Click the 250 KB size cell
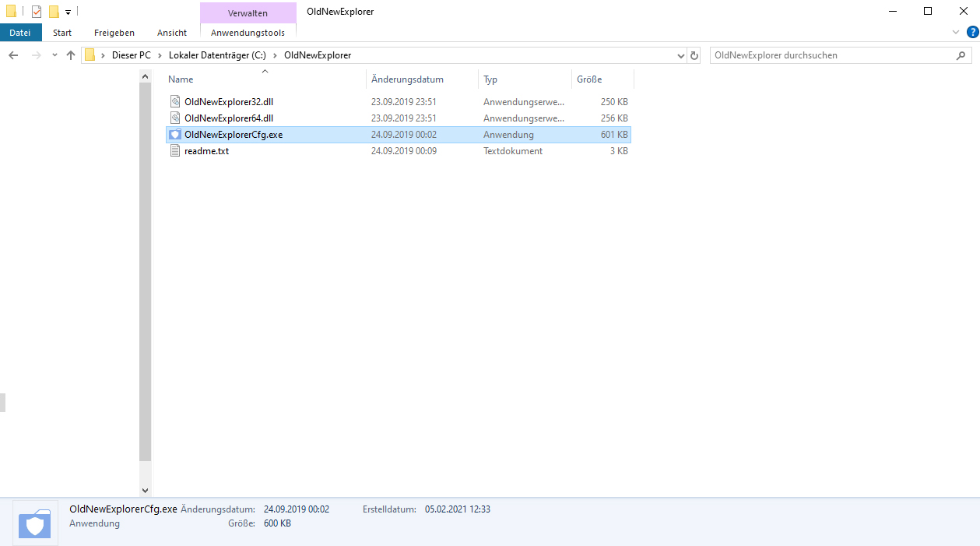Screen dimensions: 980x546 (614, 101)
